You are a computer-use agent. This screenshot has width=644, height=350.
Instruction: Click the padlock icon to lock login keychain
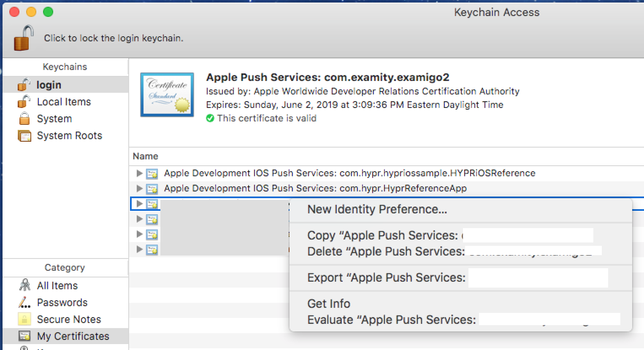pos(24,38)
